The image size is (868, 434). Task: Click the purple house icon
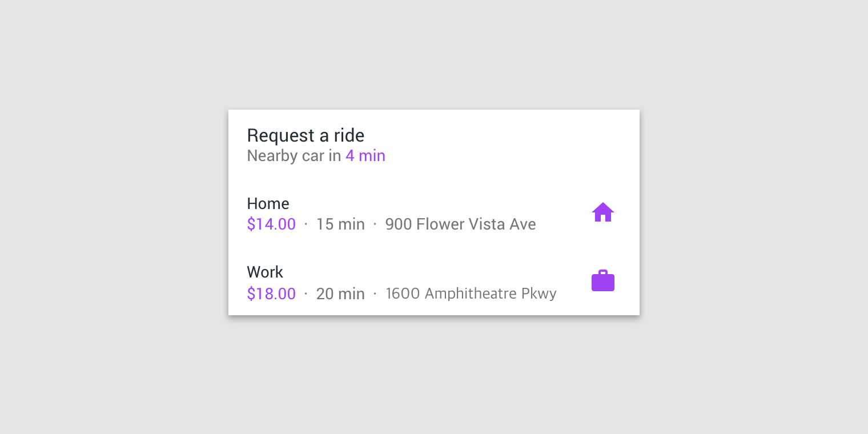tap(603, 212)
